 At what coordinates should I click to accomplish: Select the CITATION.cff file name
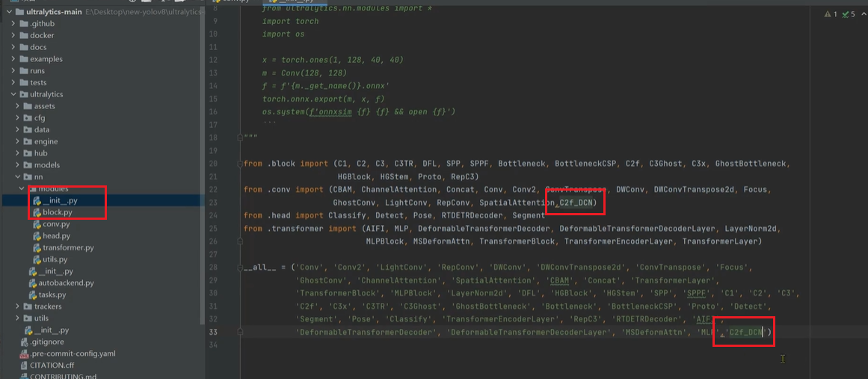(52, 365)
